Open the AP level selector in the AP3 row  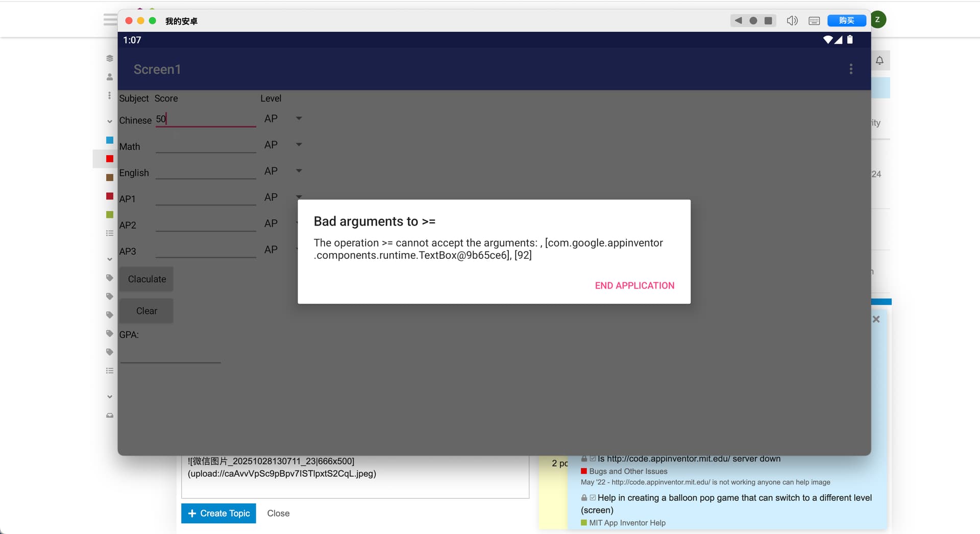click(279, 250)
